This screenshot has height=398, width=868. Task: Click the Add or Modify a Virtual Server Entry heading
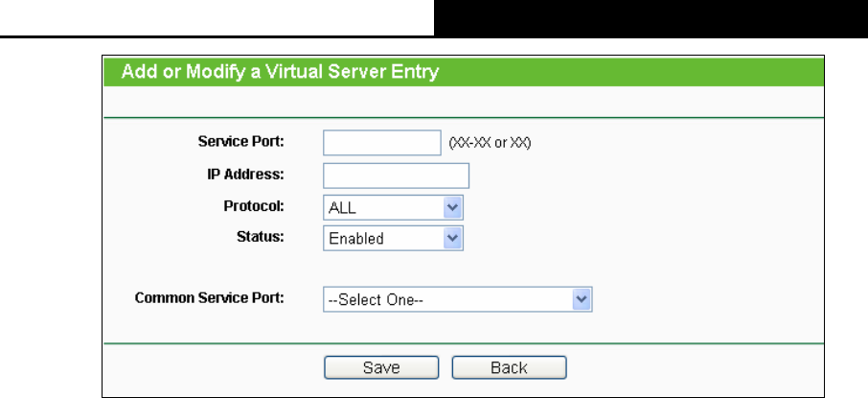[280, 72]
